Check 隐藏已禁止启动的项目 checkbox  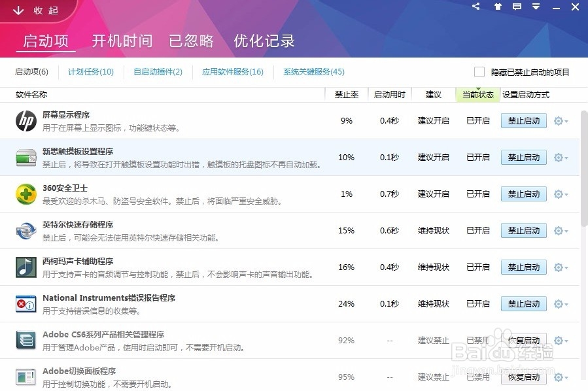(x=479, y=72)
